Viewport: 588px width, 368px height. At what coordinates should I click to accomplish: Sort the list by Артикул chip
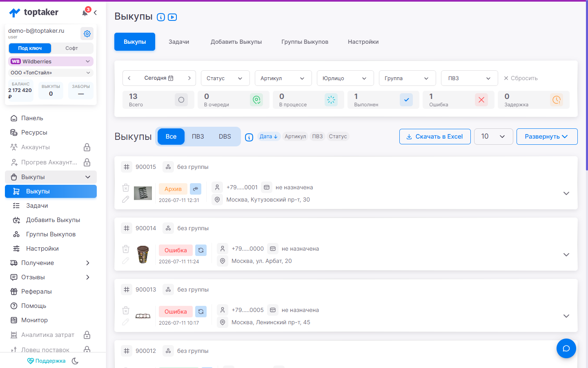[x=295, y=137]
